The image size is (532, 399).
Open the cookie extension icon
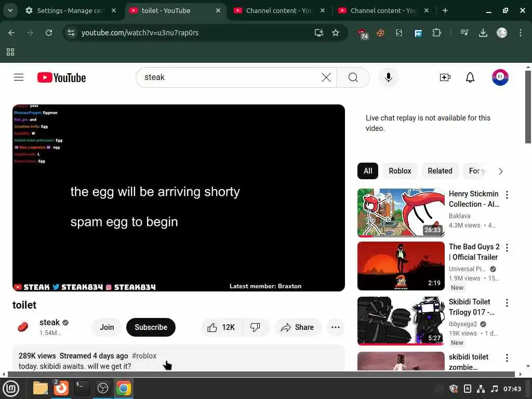point(380,33)
